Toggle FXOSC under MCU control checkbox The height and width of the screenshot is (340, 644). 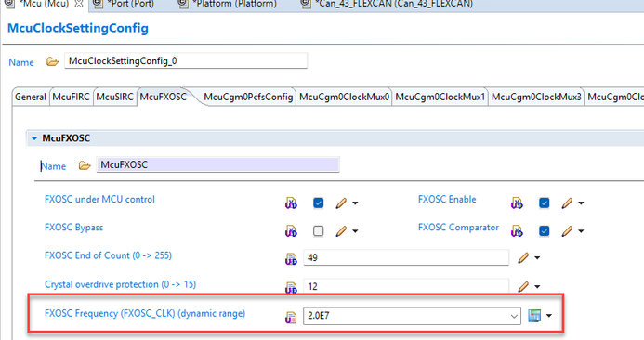coord(319,203)
